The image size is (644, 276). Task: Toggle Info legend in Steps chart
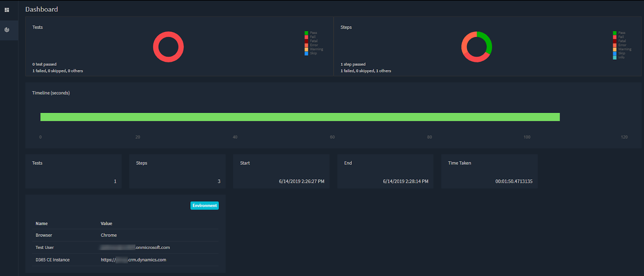click(619, 58)
